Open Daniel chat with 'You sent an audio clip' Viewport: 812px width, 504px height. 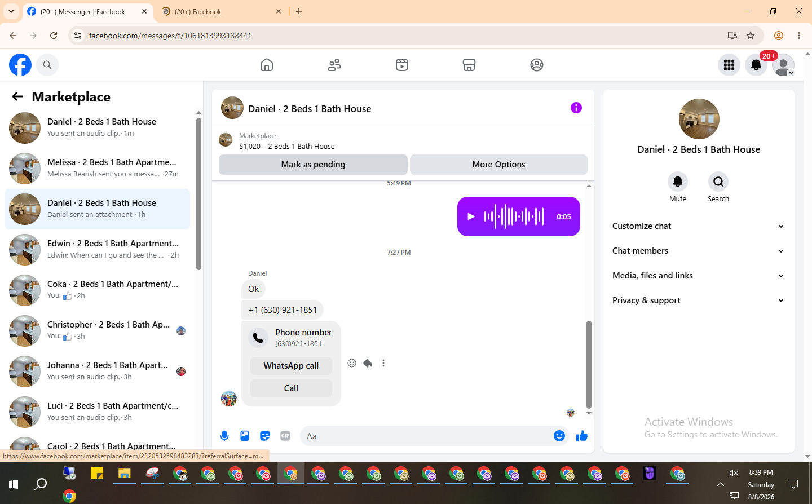pyautogui.click(x=97, y=128)
